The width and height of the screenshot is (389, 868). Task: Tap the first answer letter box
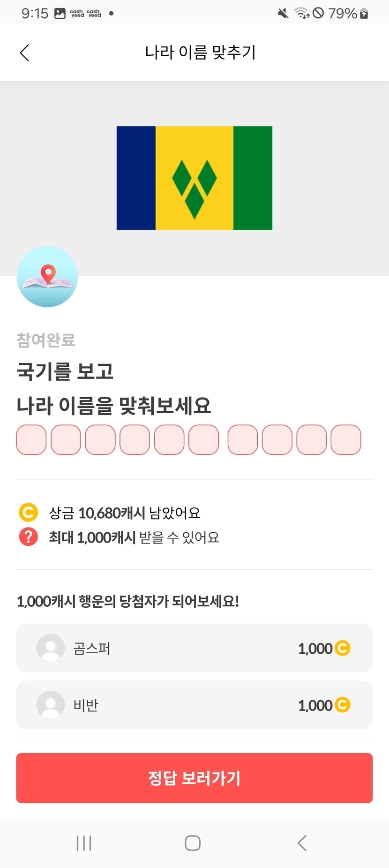(x=31, y=440)
